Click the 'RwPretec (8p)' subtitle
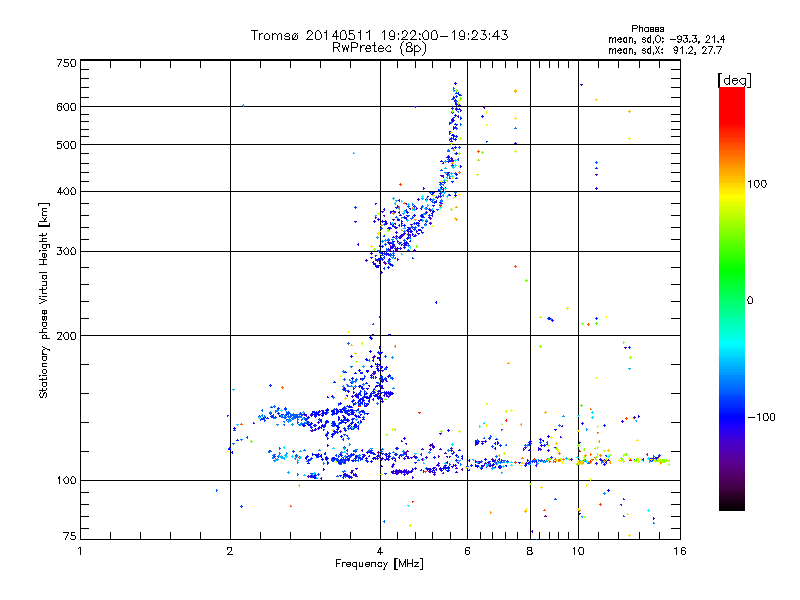The width and height of the screenshot is (800, 600). tap(379, 48)
